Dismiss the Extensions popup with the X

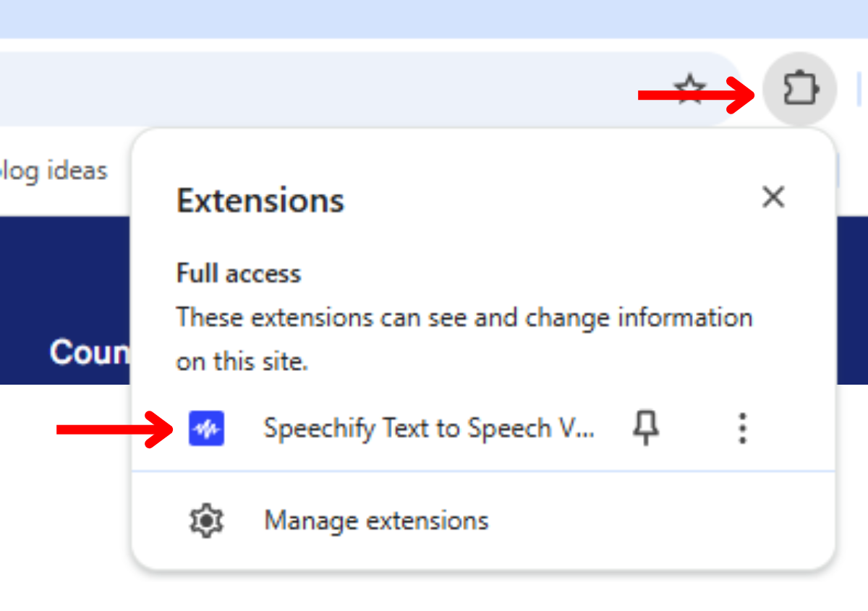point(773,197)
